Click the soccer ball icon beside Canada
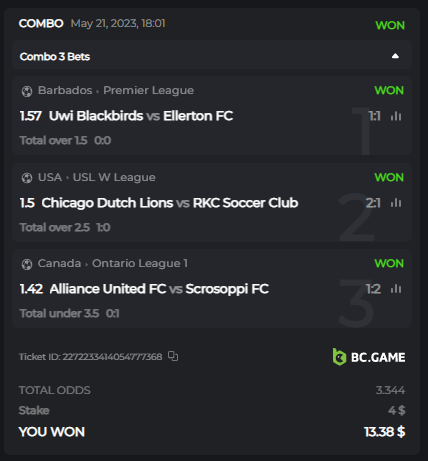Screen dimensions: 428x461 [27, 264]
